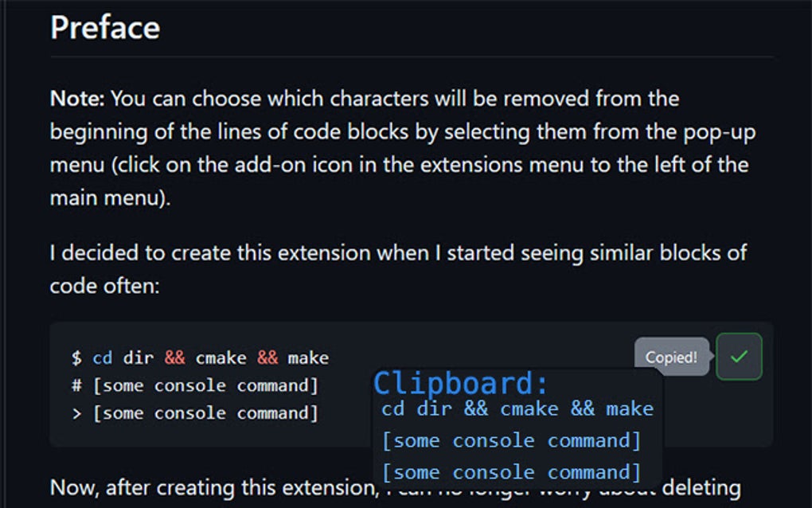Click the dollar sign prompt in code block

point(76,358)
